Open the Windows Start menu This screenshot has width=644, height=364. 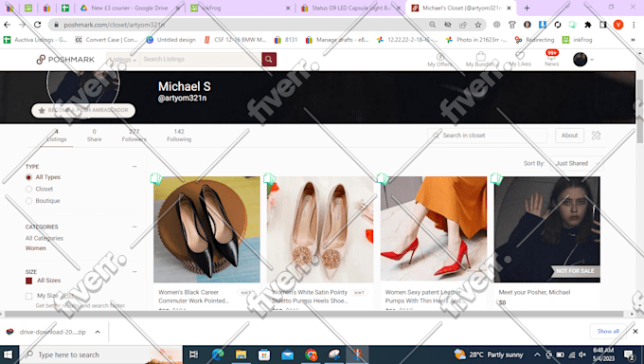click(8, 355)
